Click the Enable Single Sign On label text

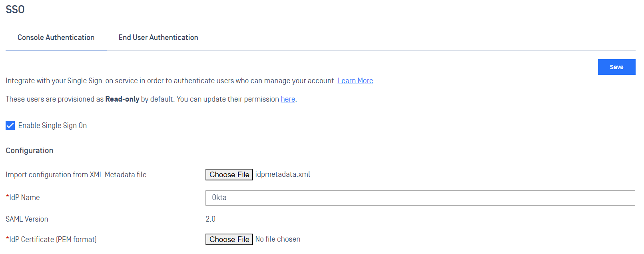(x=52, y=126)
